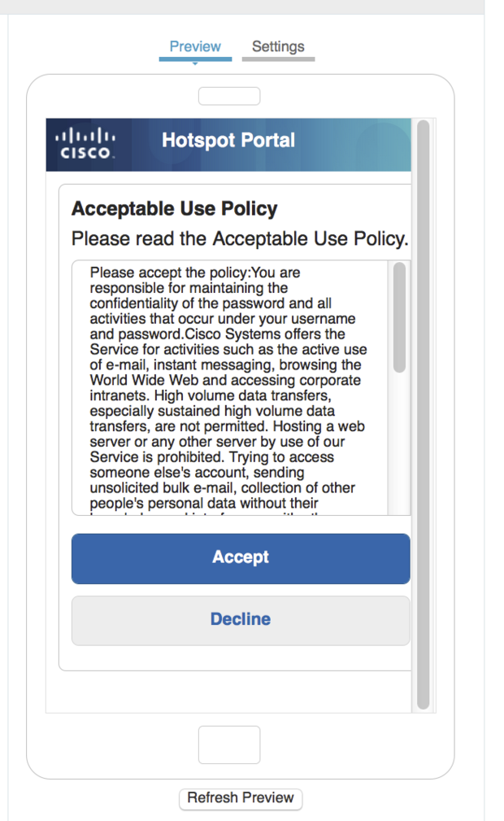Click the gray underline beneath Settings
The width and height of the screenshot is (504, 821).
[279, 59]
